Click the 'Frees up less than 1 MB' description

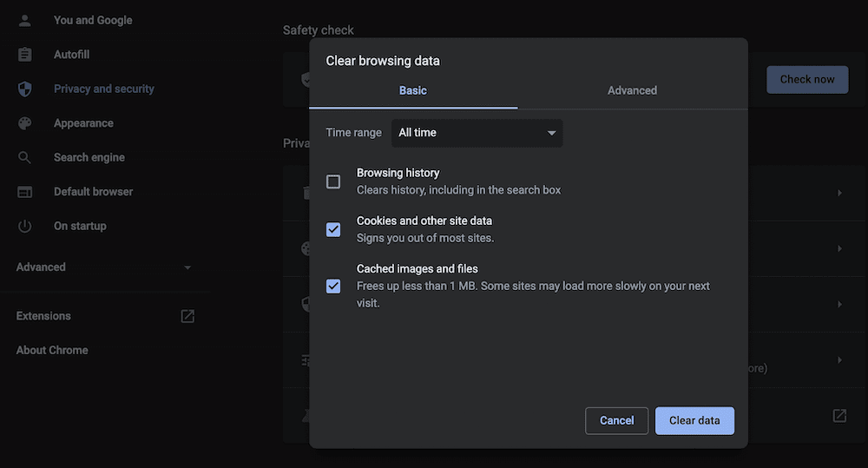(533, 294)
